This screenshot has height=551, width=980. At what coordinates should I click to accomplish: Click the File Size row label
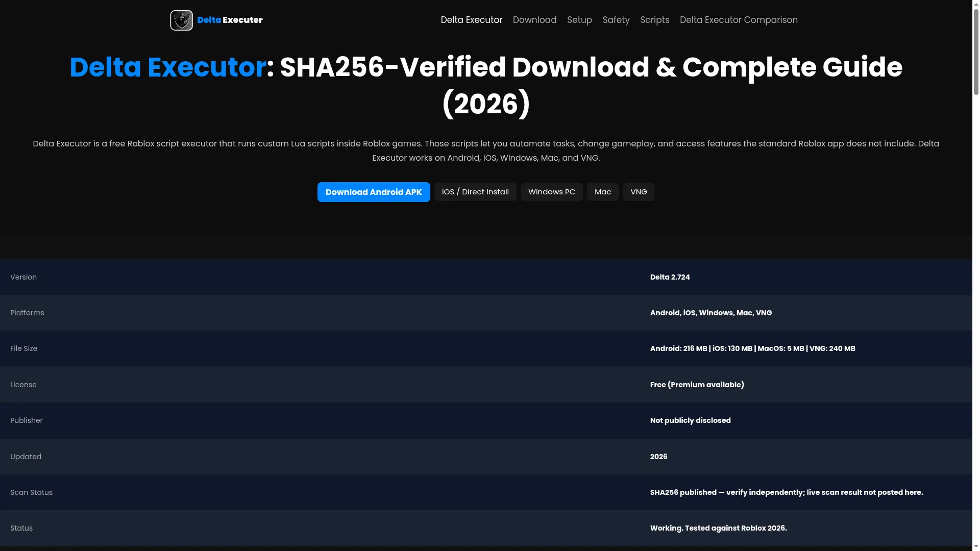(23, 348)
